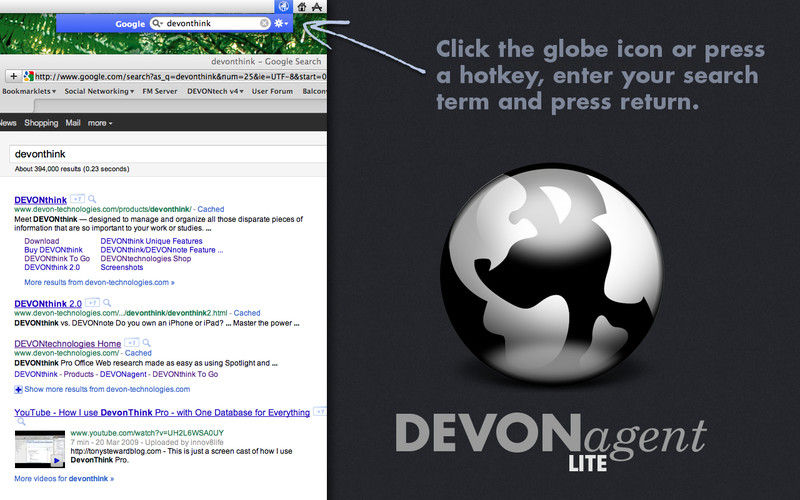Click the home icon in menu bar
Image resolution: width=800 pixels, height=500 pixels.
click(301, 6)
